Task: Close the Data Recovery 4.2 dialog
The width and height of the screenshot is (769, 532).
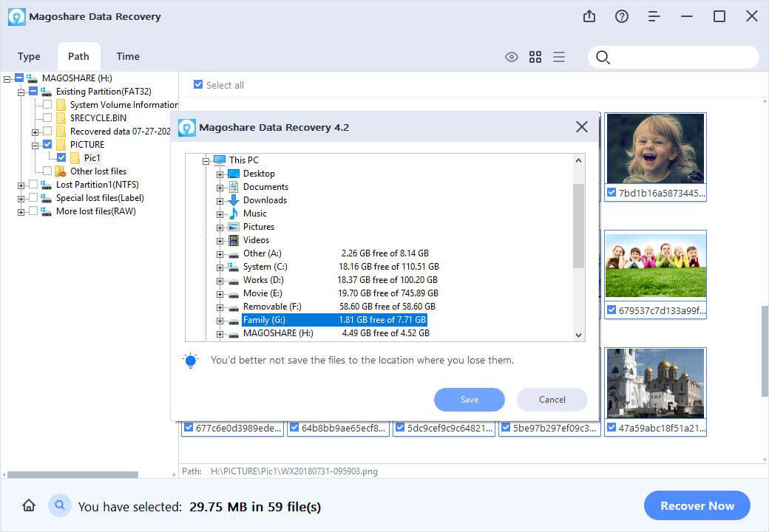Action: tap(582, 127)
